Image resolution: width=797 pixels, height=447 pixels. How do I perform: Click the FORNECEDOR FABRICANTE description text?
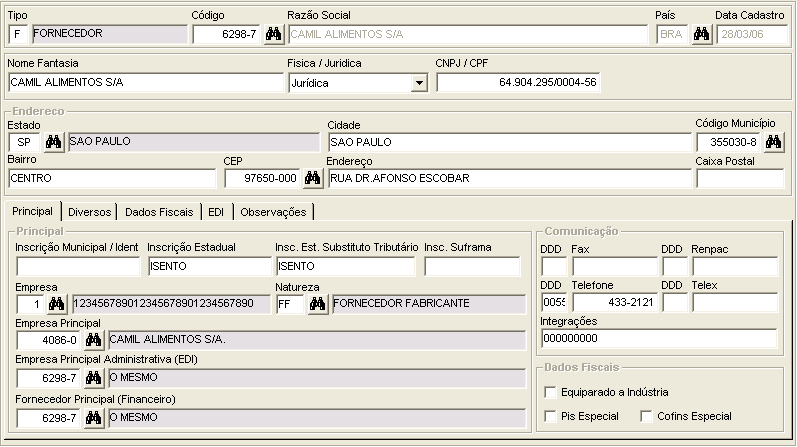401,303
